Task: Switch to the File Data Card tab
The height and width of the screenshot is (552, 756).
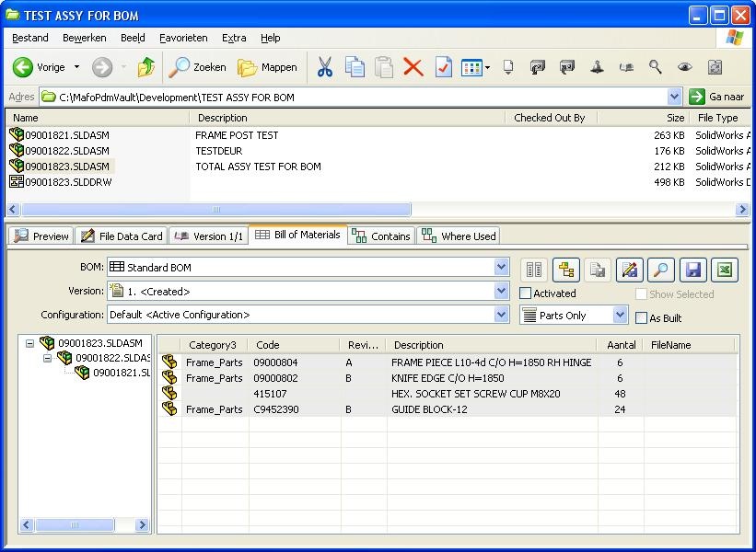Action: point(122,236)
